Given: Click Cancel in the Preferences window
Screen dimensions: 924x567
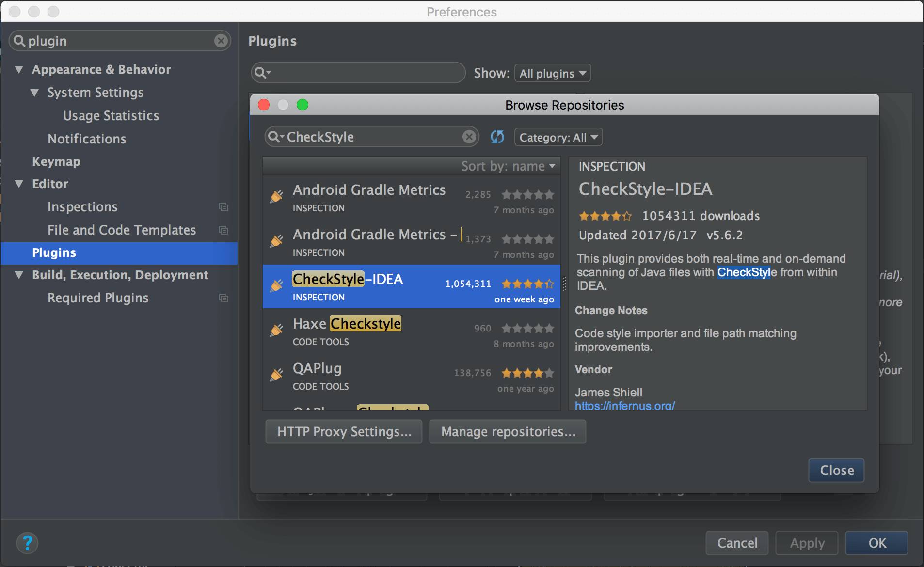Looking at the screenshot, I should tap(737, 543).
